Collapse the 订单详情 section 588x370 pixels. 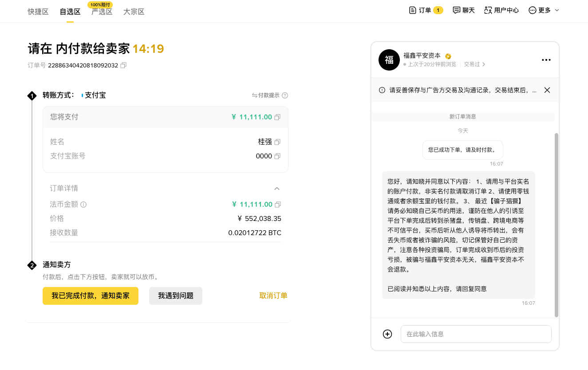click(x=277, y=189)
